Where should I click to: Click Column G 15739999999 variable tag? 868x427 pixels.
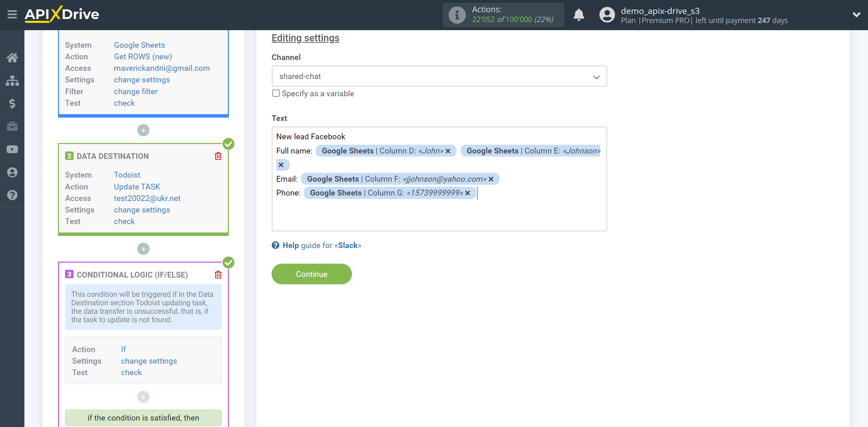coord(390,193)
